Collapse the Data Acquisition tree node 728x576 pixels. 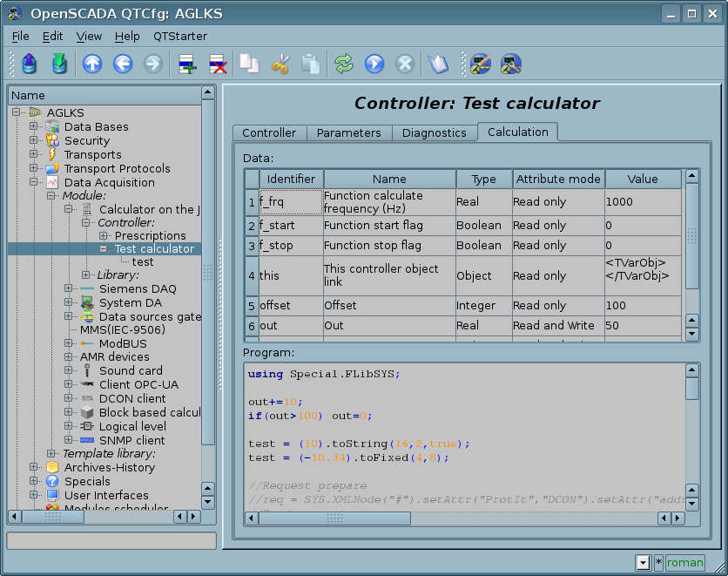click(x=34, y=182)
